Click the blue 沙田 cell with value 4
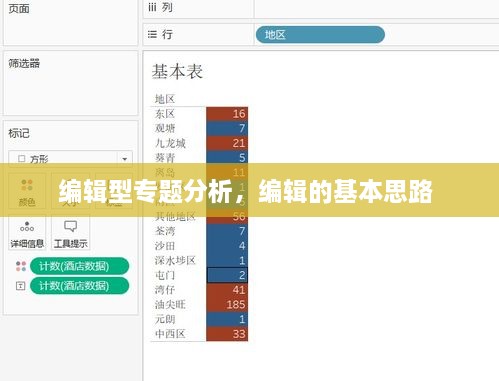This screenshot has width=499, height=381. coord(227,246)
